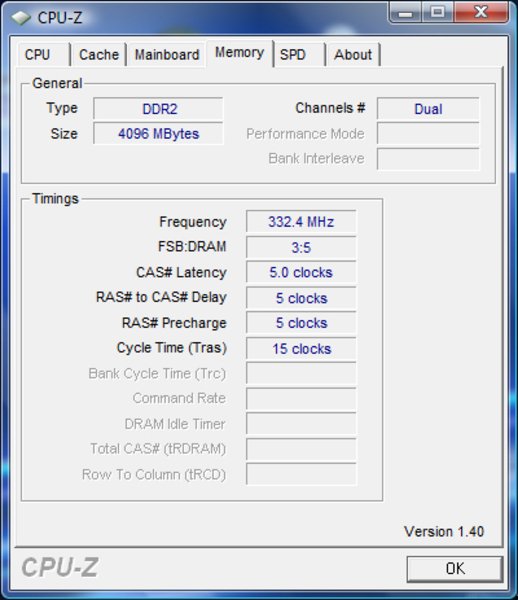This screenshot has height=600, width=518.
Task: Open the Cache tab
Action: 99,54
